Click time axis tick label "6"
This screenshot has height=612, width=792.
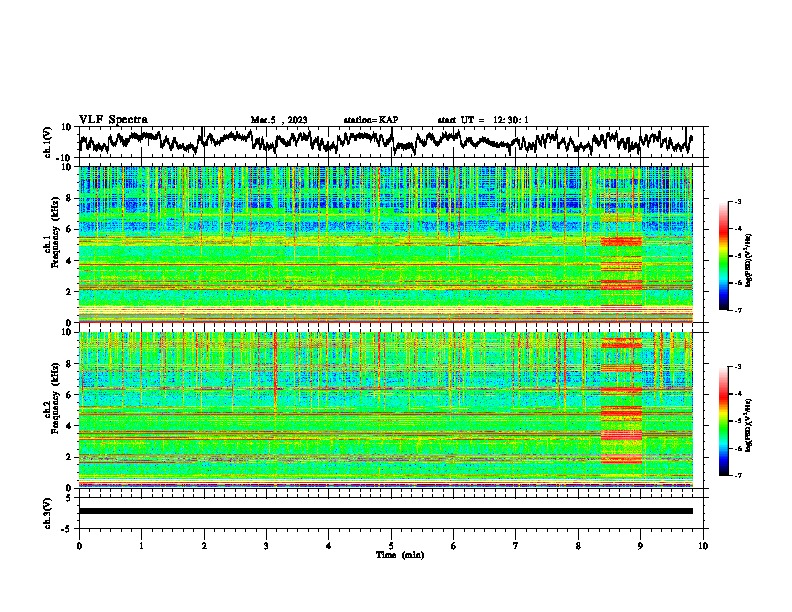pyautogui.click(x=453, y=546)
